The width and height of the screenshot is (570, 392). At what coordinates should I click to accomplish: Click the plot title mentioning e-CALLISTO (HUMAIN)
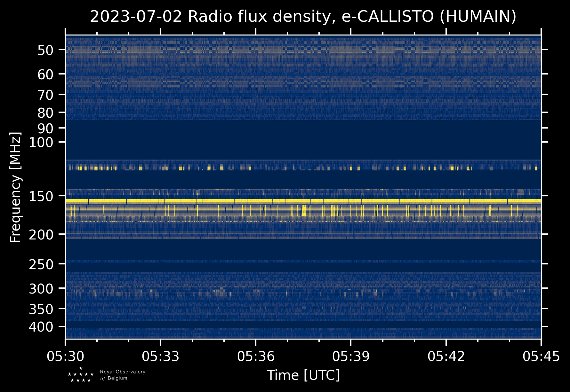tap(303, 17)
